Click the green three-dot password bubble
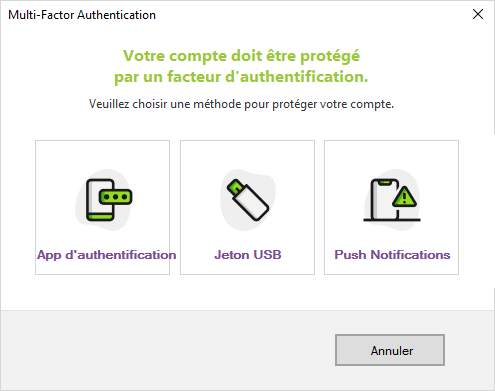Image resolution: width=495 pixels, height=391 pixels. click(x=115, y=197)
